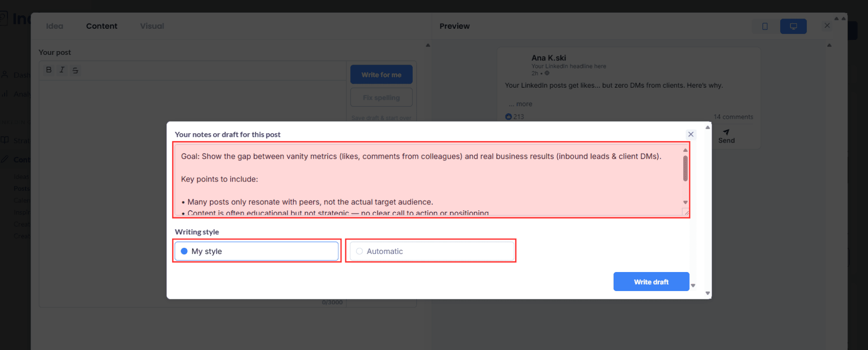Expand post text via '... more'
The width and height of the screenshot is (868, 350).
[520, 104]
